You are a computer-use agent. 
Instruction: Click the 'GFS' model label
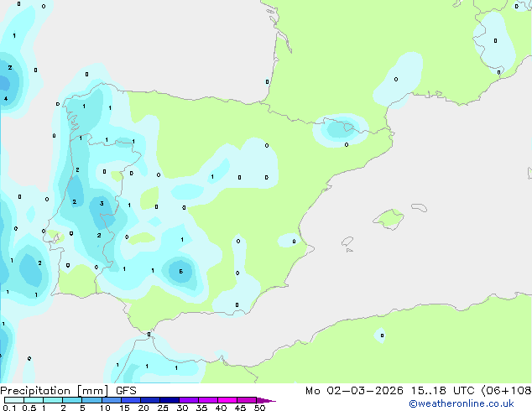pos(126,391)
